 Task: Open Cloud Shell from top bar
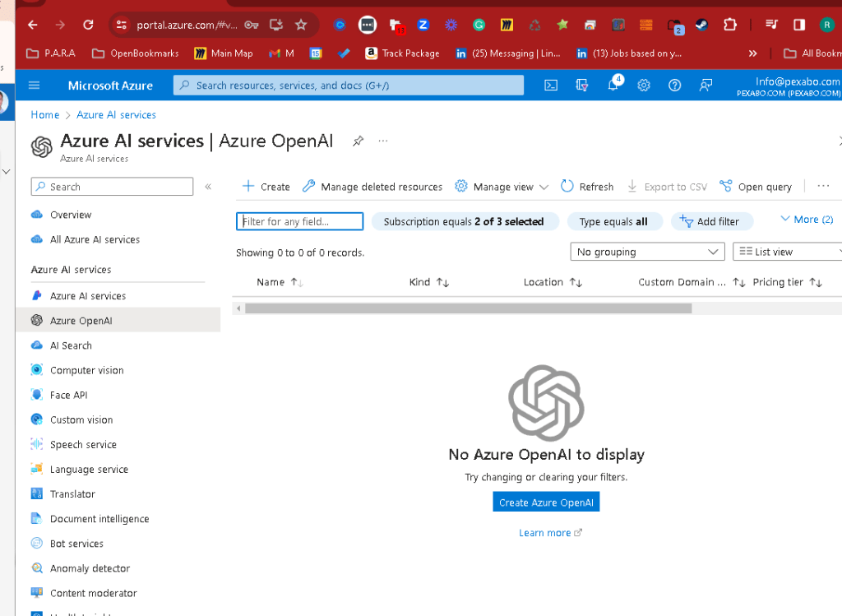click(x=551, y=86)
